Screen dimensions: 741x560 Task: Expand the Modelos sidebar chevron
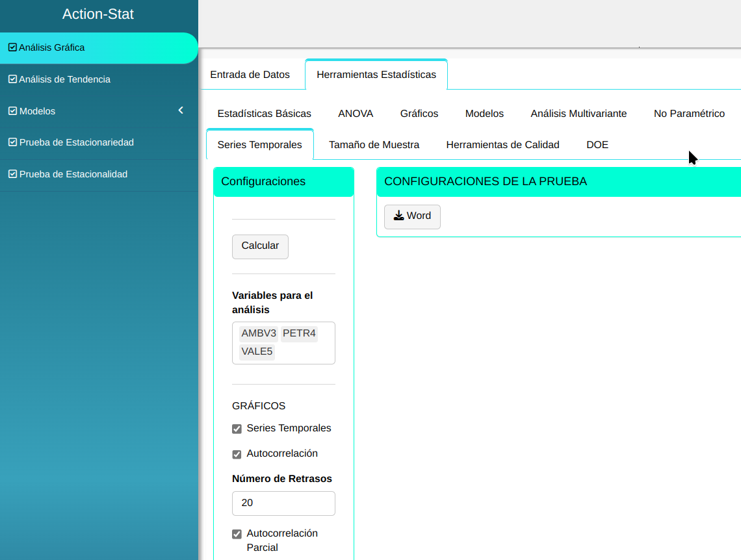click(x=181, y=110)
